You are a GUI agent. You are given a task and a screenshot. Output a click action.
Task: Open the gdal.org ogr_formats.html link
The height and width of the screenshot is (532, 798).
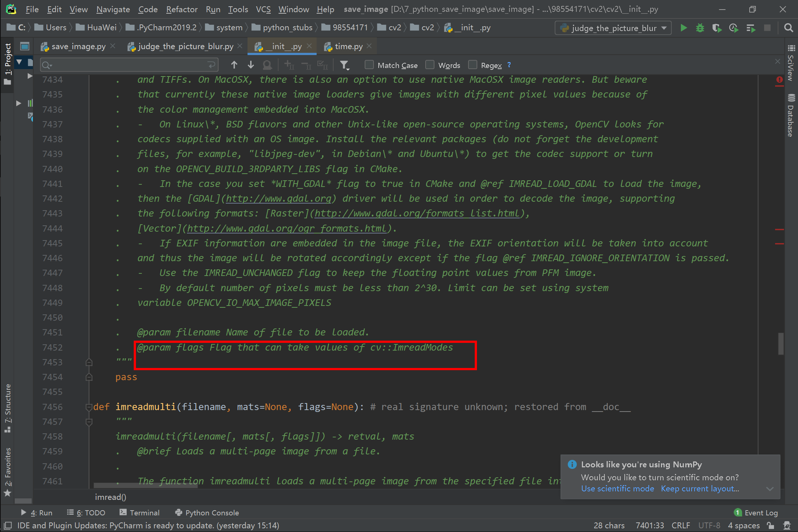(x=287, y=229)
